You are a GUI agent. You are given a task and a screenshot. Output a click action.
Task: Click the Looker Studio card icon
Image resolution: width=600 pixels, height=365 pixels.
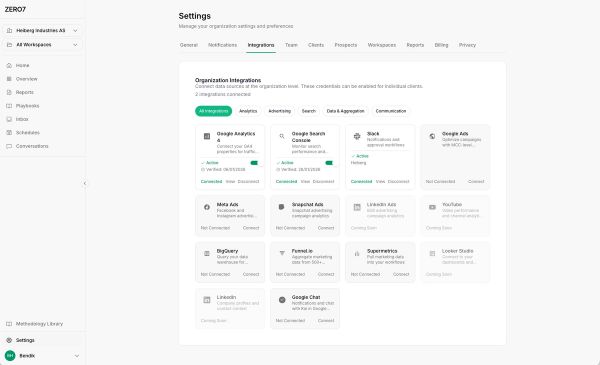(432, 253)
